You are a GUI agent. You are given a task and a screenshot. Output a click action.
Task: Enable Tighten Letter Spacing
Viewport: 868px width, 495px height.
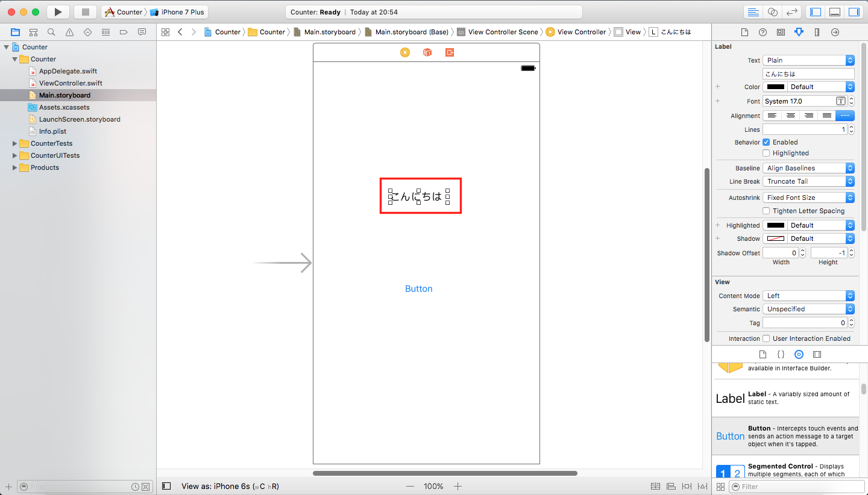pos(766,211)
